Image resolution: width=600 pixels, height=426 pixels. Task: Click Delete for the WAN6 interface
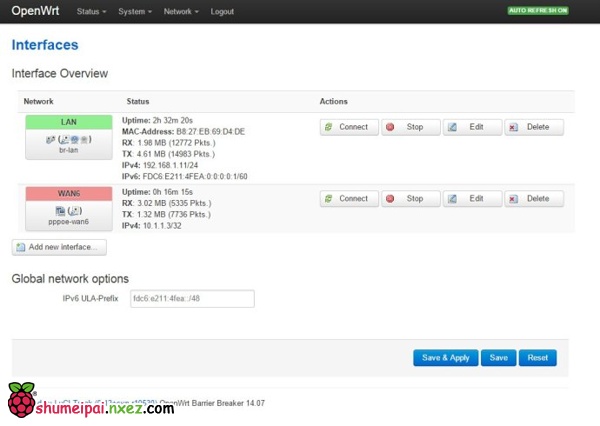(534, 199)
